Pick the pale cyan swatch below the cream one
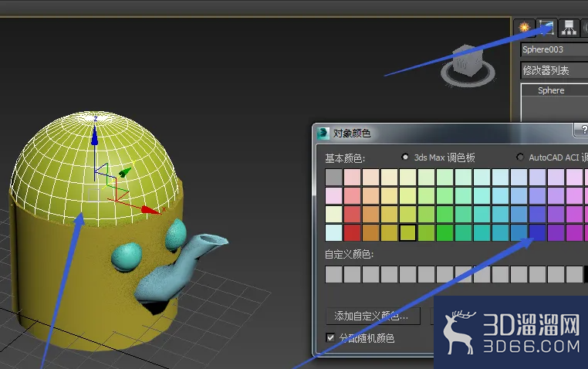Screen dimensions: 588x369 [x=334, y=232]
